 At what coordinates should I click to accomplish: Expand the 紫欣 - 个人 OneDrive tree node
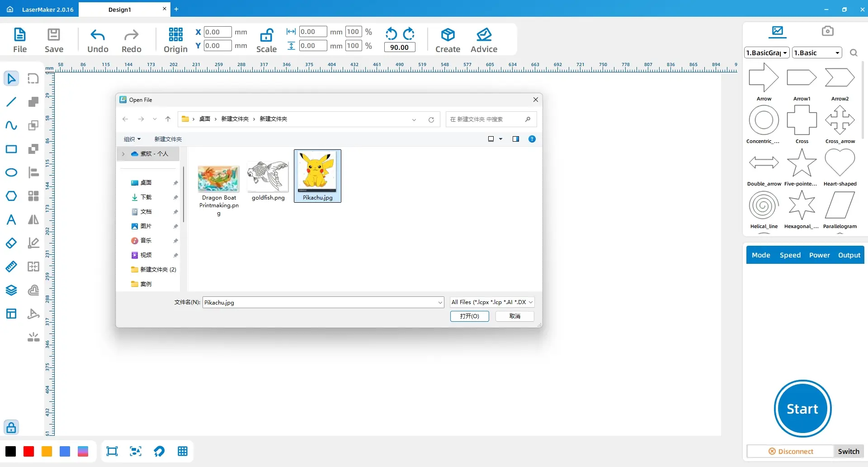pos(123,154)
